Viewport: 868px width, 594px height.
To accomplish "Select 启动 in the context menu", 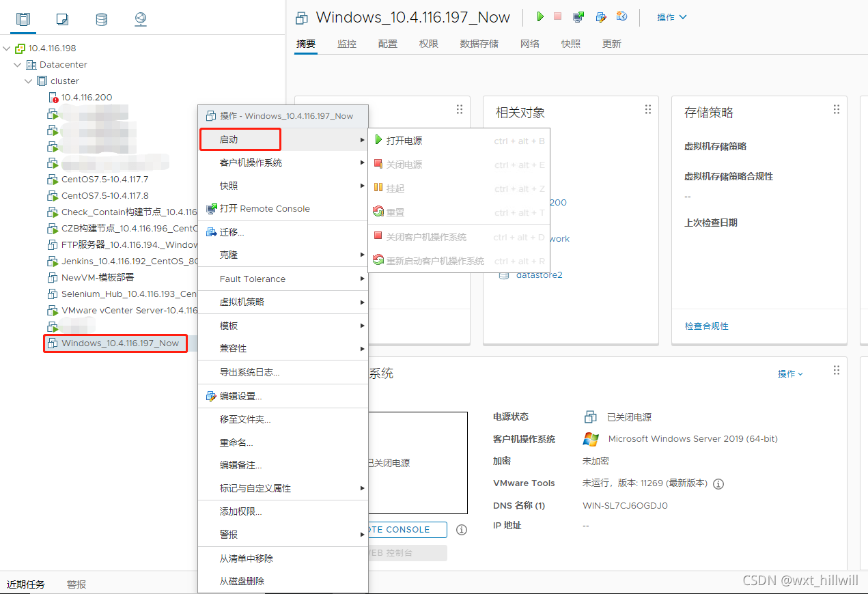I will [x=283, y=139].
